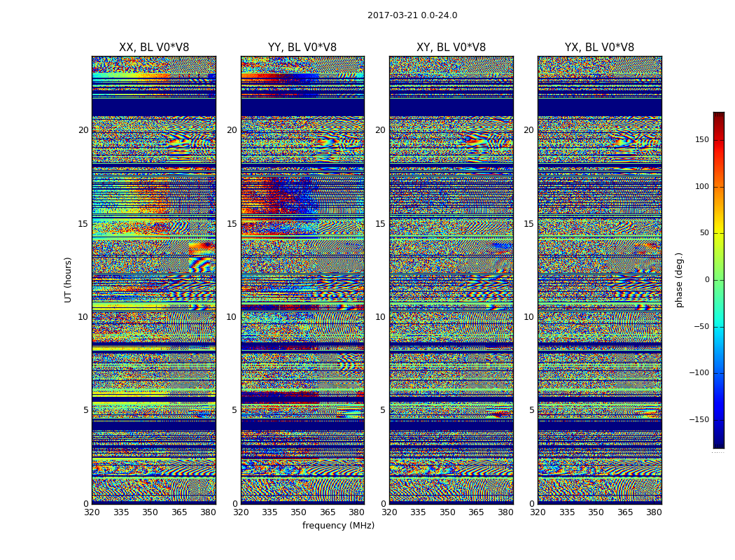The width and height of the screenshot is (735, 560).
Task: Click the colorbar tick label 100
Action: (x=702, y=186)
